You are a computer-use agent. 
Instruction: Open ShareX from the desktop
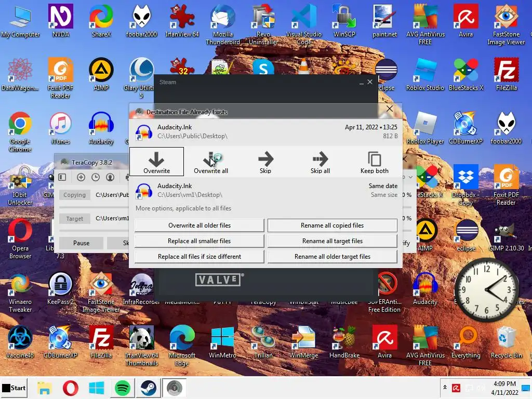tap(101, 20)
